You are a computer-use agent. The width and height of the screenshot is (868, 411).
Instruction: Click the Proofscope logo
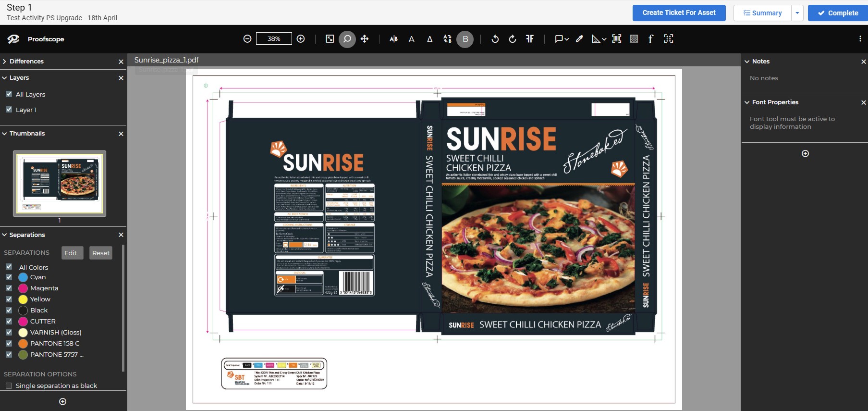(13, 39)
